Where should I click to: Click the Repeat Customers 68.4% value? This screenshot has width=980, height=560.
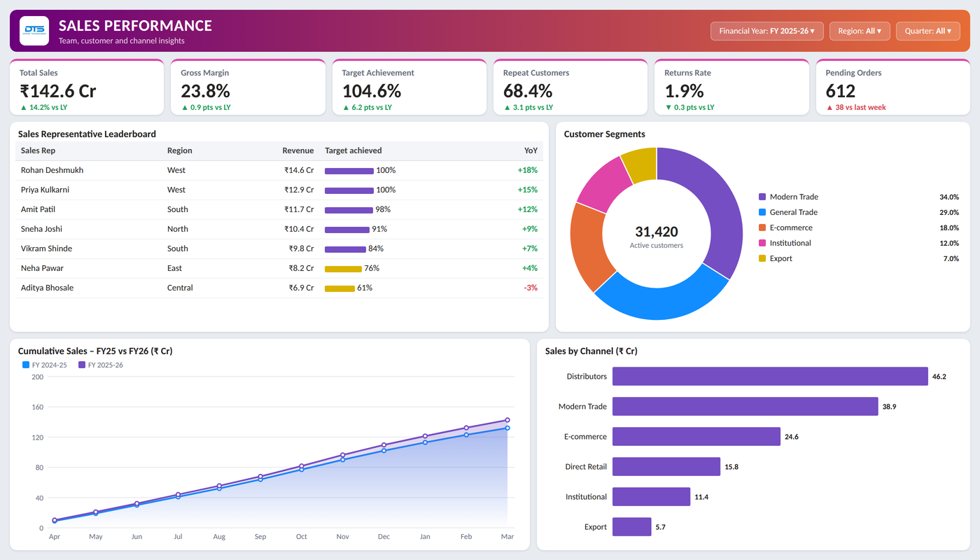[528, 91]
